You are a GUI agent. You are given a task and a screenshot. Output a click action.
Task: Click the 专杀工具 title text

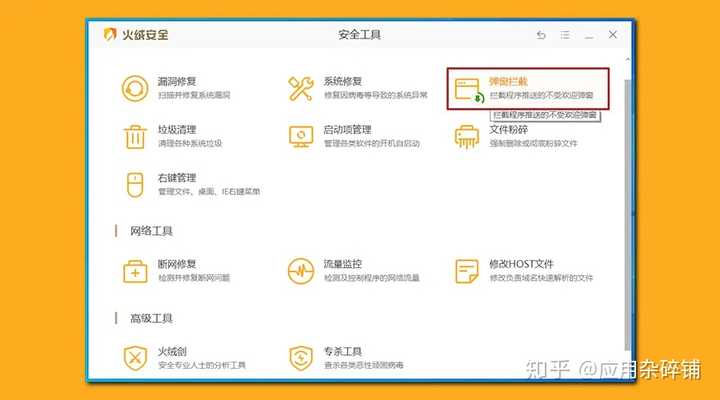[343, 352]
